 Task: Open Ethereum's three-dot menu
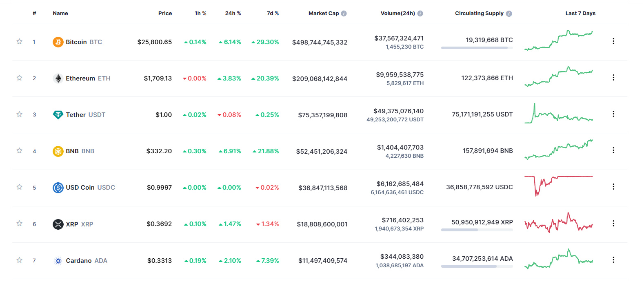(613, 77)
